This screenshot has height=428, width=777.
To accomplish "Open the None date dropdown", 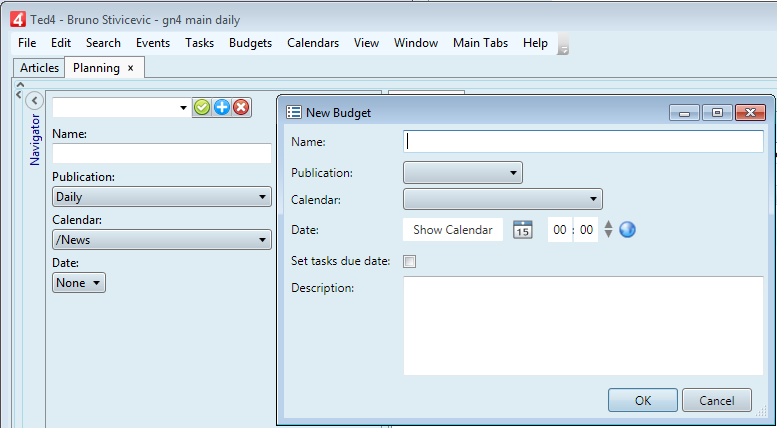I will 79,283.
